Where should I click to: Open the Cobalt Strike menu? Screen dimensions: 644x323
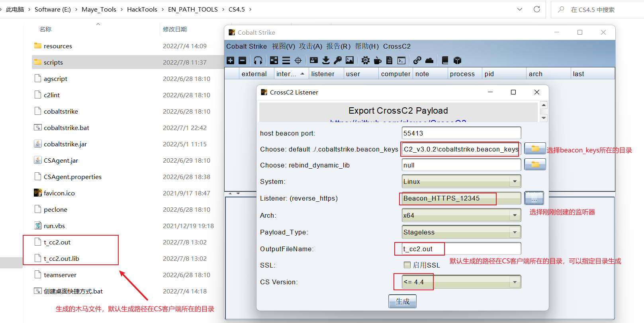[247, 46]
